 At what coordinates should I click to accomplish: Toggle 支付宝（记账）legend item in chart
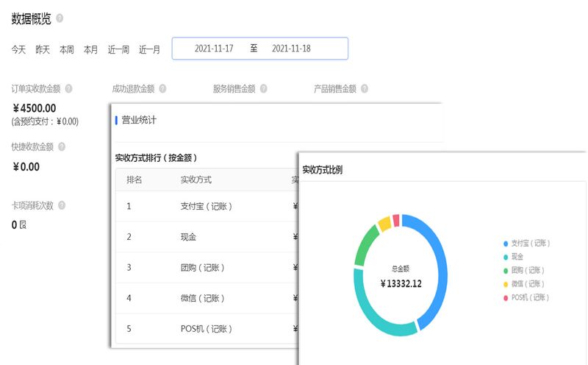[x=526, y=244]
